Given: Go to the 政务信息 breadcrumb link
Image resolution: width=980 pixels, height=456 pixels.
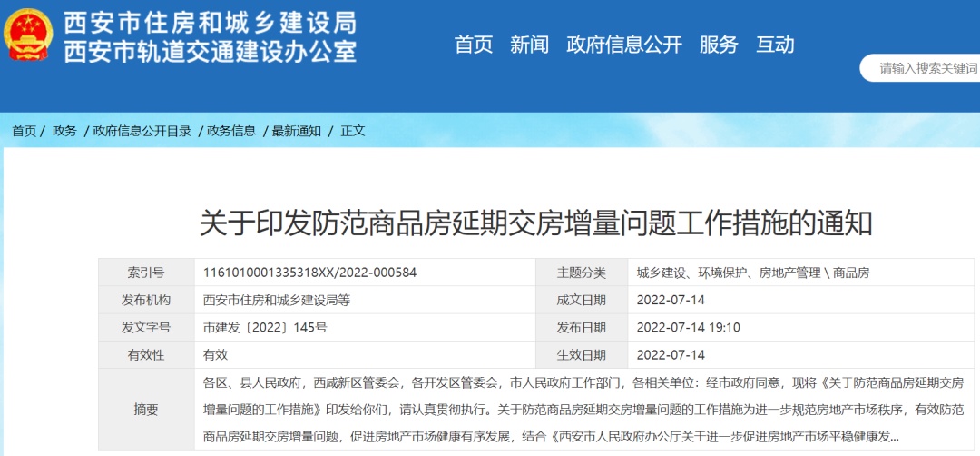Looking at the screenshot, I should (231, 131).
